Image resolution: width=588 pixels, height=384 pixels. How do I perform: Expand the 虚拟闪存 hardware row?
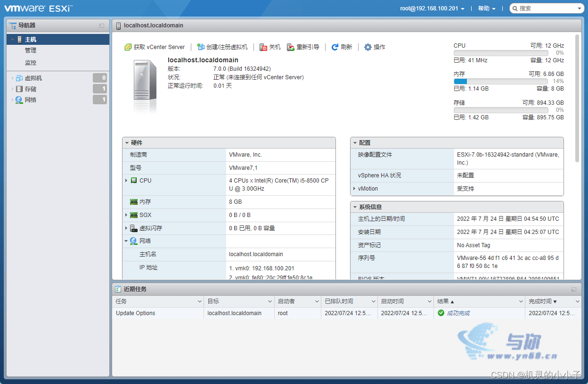[x=126, y=228]
